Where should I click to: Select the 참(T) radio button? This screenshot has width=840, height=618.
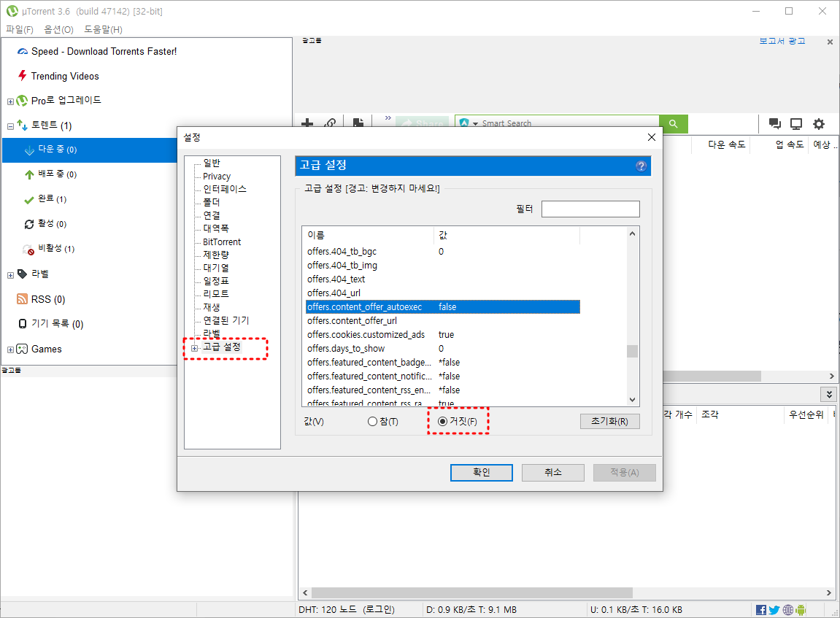tap(372, 422)
